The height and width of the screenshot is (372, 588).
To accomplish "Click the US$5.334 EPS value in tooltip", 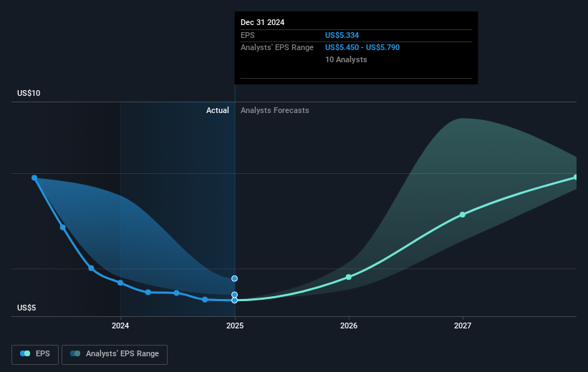I will 342,35.
